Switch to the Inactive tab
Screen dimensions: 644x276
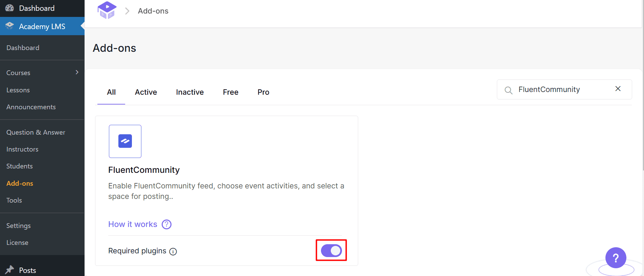(190, 92)
